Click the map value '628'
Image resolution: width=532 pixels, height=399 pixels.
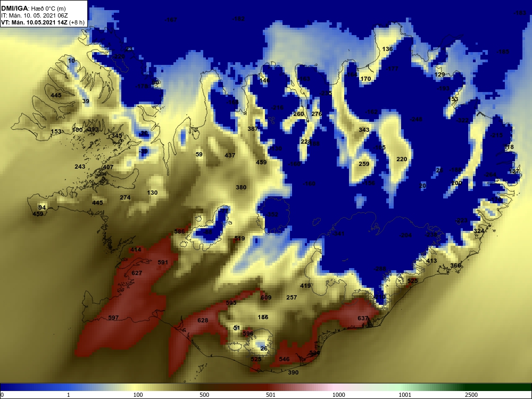[x=203, y=320]
